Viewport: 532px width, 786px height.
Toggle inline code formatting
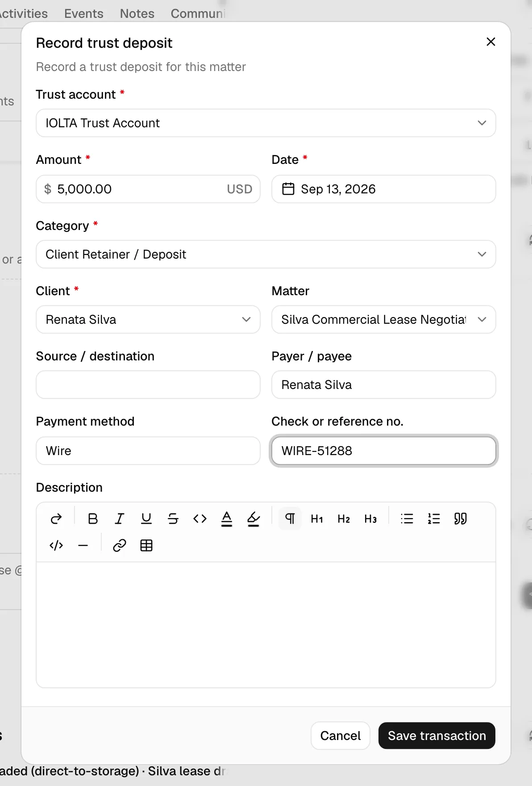(200, 518)
